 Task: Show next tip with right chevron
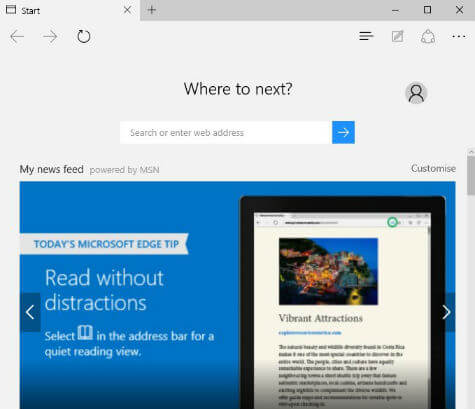[447, 312]
